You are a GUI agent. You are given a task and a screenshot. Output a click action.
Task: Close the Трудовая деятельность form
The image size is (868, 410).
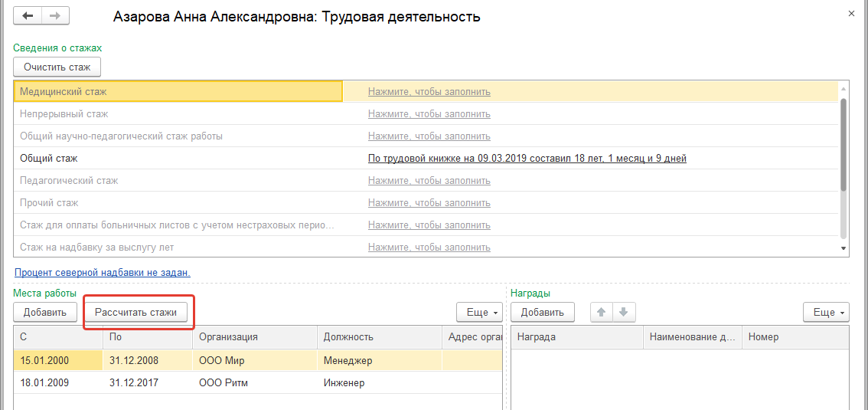pos(852,14)
